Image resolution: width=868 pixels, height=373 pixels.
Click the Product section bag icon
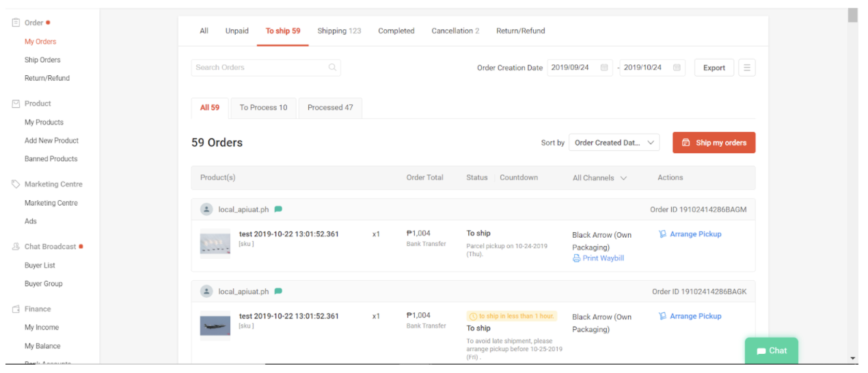[x=16, y=103]
